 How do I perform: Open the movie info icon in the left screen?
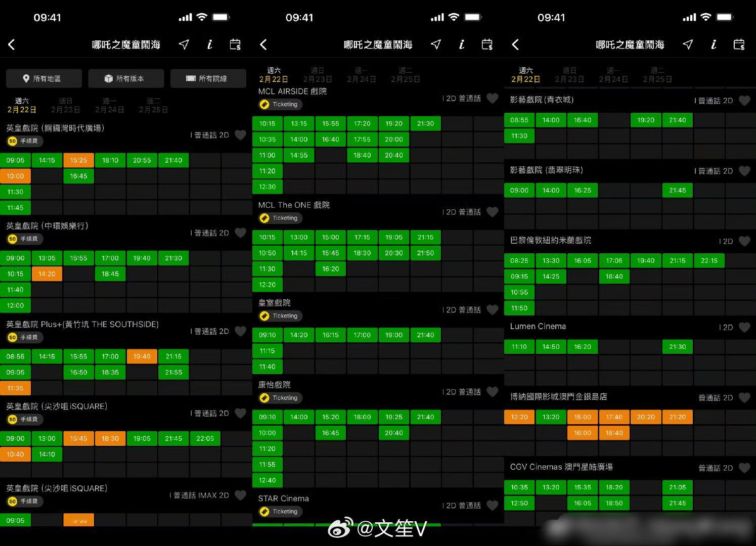pyautogui.click(x=209, y=44)
